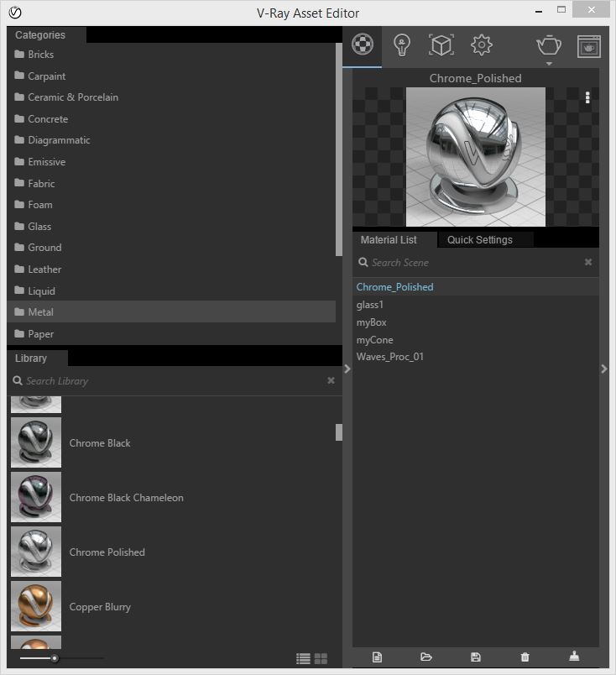
Task: Open the Materials tab sphere icon
Action: tap(362, 44)
